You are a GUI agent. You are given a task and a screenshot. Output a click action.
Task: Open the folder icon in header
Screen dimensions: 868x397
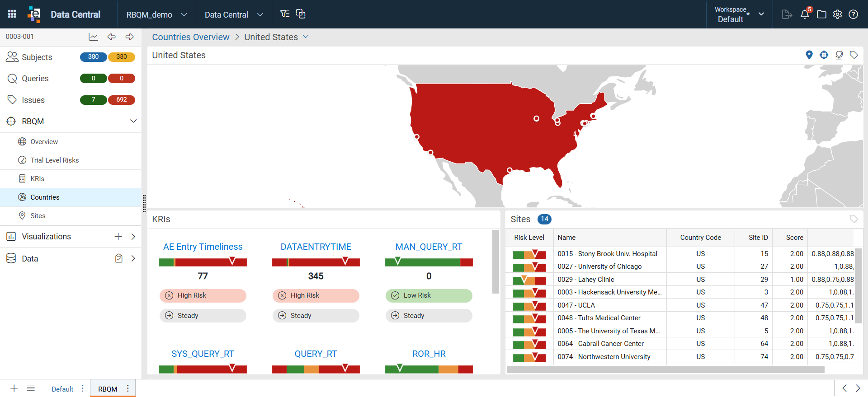[x=821, y=14]
